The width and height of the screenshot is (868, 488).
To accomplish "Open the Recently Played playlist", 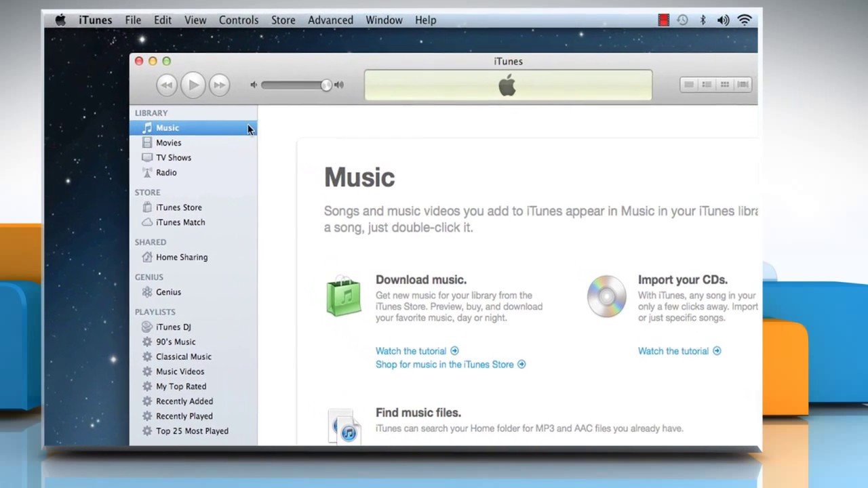I will [x=193, y=416].
